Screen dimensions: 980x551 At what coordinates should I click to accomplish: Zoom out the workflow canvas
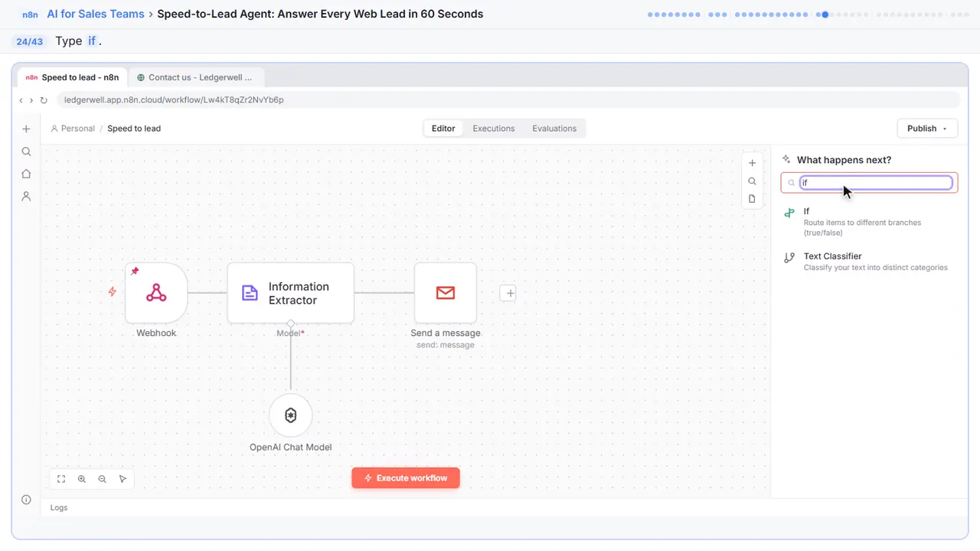pos(102,479)
